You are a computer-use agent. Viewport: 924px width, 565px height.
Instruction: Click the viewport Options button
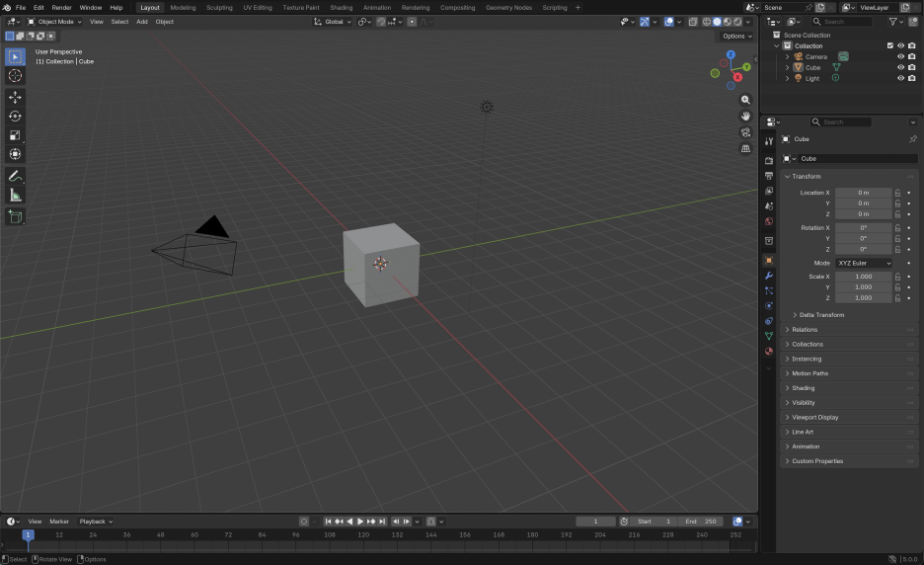[x=736, y=36]
